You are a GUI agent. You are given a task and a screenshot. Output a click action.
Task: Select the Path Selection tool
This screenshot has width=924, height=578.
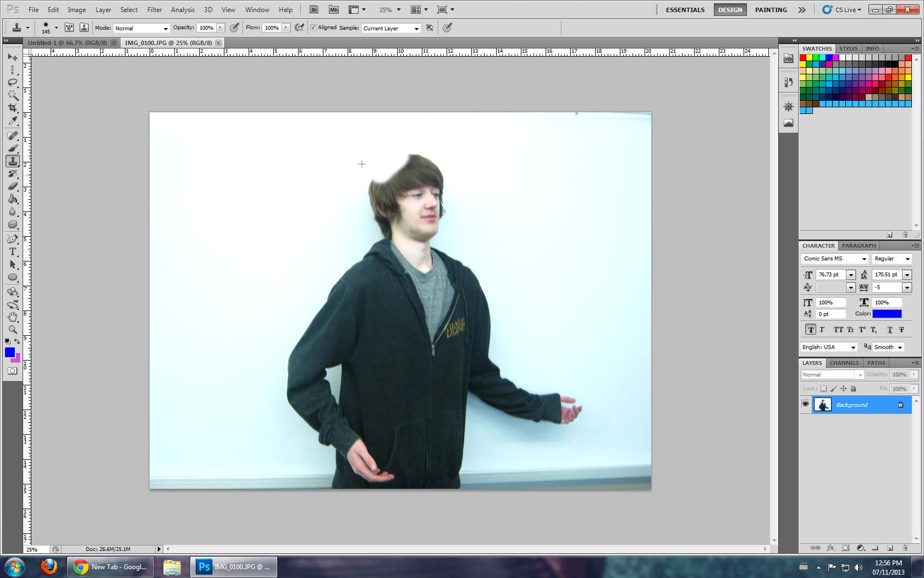coord(13,264)
